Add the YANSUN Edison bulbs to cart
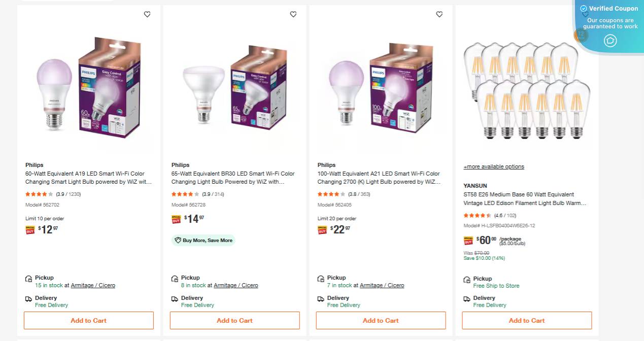 pyautogui.click(x=526, y=320)
